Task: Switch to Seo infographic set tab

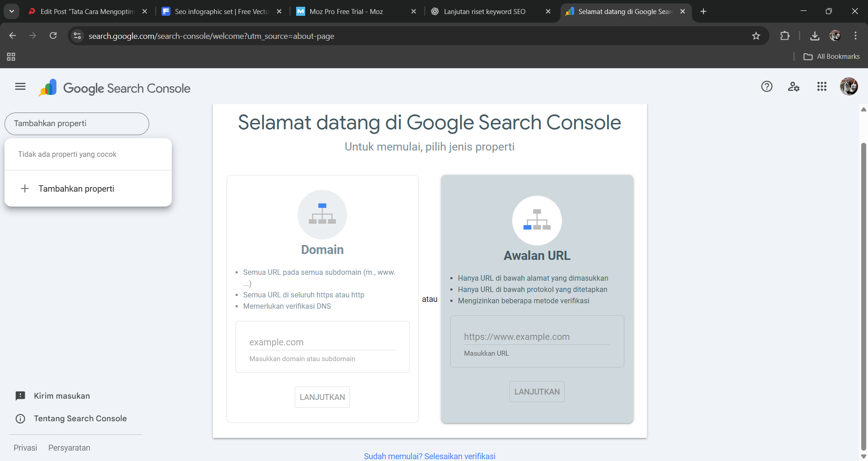Action: [222, 11]
